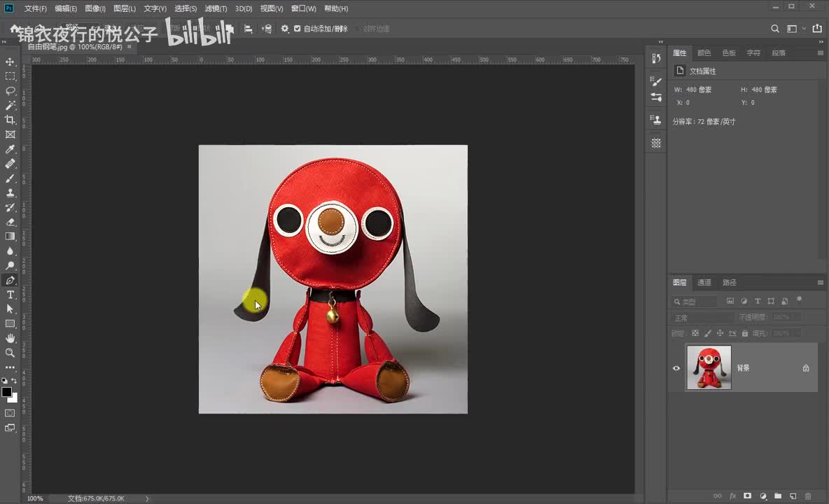Open the 滤镜(T) menu
This screenshot has width=829, height=504.
tap(216, 8)
